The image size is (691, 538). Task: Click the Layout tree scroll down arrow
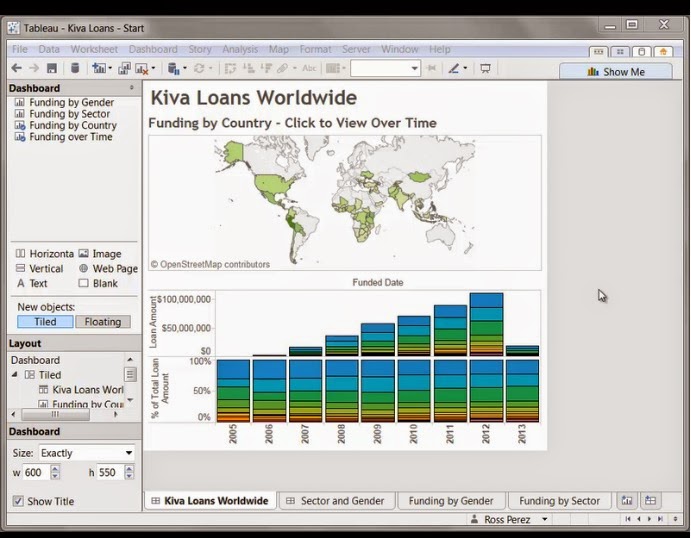130,400
